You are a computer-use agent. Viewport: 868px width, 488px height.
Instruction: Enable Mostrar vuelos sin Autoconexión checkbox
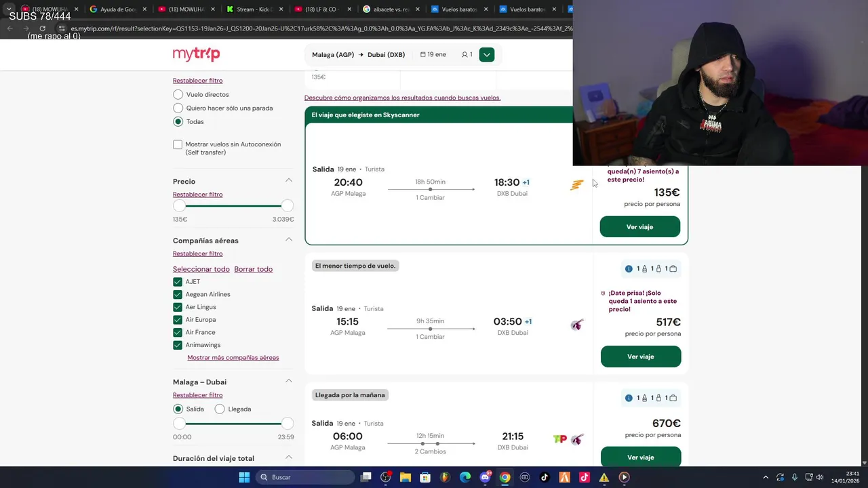tap(178, 144)
